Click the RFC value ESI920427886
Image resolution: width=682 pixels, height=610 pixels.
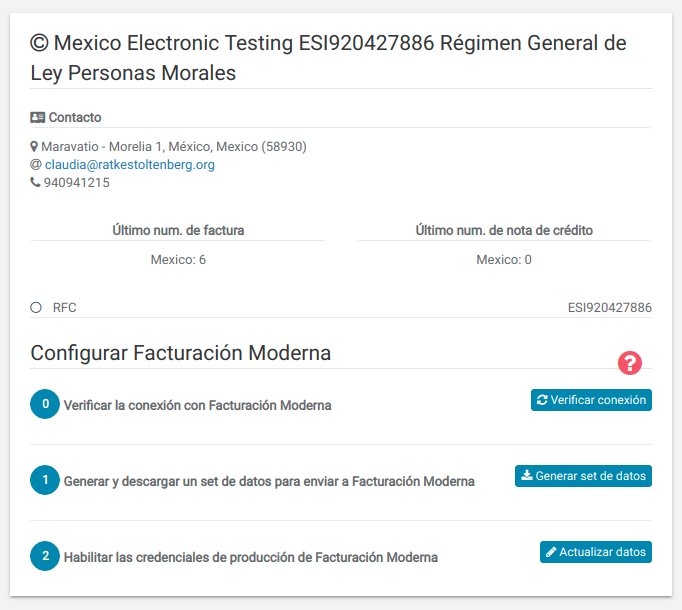click(609, 308)
